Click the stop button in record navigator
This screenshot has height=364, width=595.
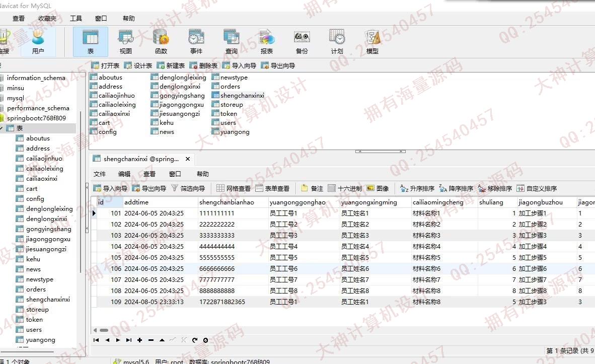(x=206, y=340)
